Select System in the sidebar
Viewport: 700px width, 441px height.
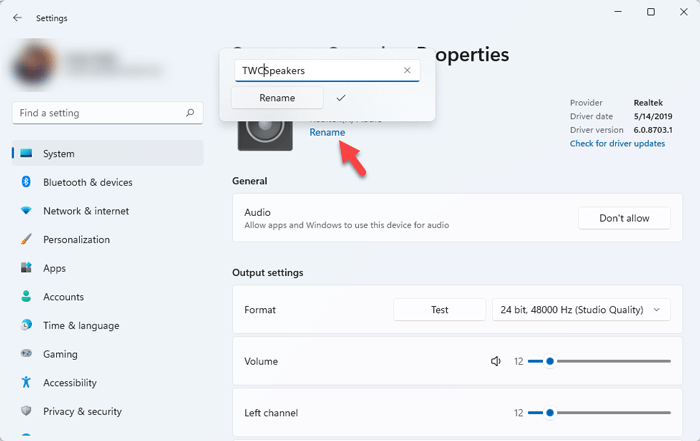tap(59, 154)
